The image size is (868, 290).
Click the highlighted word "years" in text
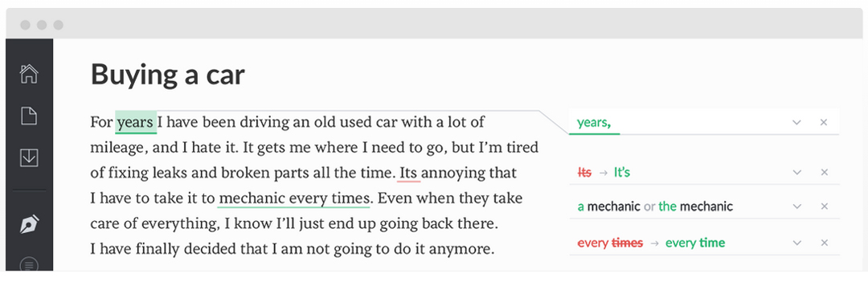[x=136, y=122]
